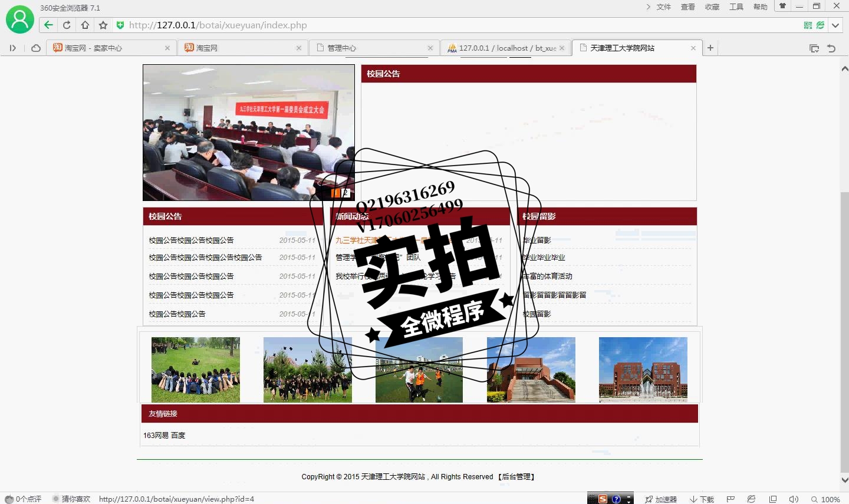This screenshot has width=849, height=504.
Task: Toggle the mute speaker icon in status bar
Action: pyautogui.click(x=794, y=499)
